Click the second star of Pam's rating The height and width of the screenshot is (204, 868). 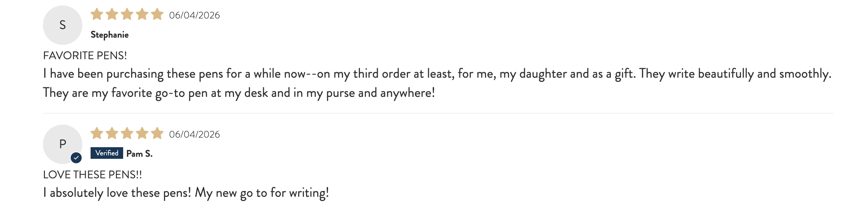112,133
